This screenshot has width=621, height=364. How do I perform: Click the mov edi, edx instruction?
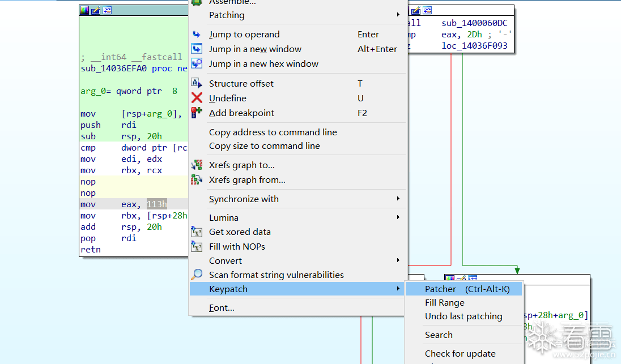tap(121, 159)
